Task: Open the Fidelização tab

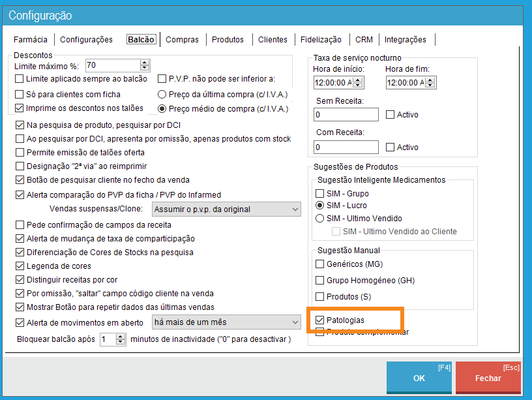Action: click(321, 40)
